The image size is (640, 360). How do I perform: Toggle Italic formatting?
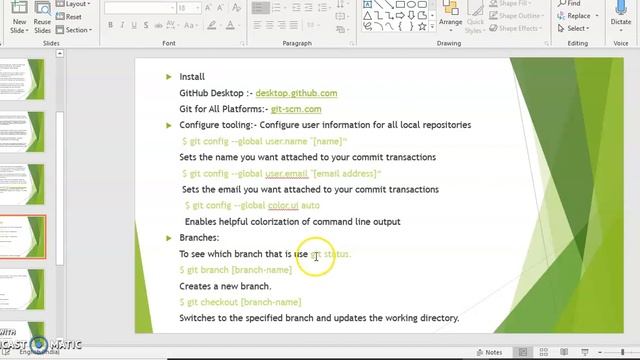click(x=122, y=25)
